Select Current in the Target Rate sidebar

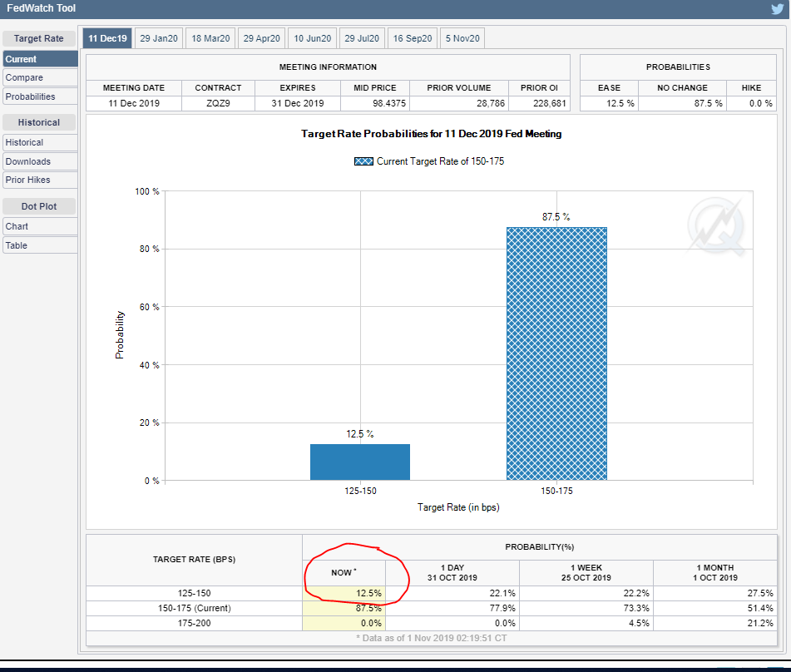[40, 59]
